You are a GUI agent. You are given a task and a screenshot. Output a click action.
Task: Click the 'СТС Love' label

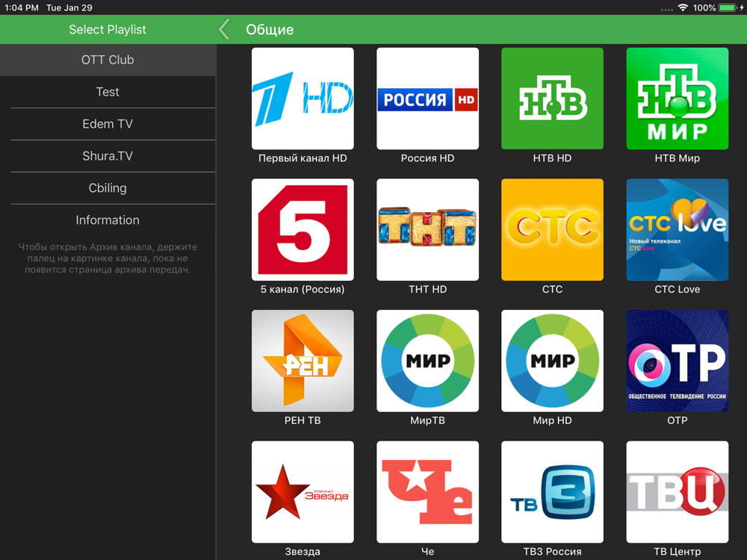pos(677,290)
